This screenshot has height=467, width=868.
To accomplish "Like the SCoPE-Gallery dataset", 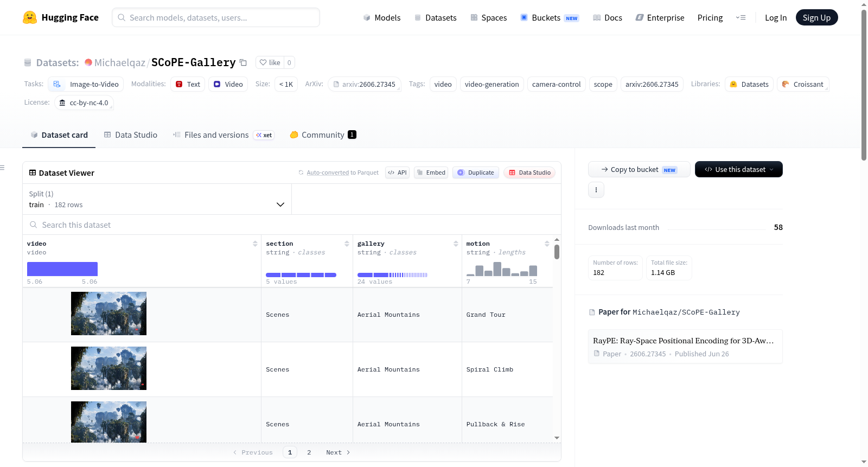I will tap(270, 62).
